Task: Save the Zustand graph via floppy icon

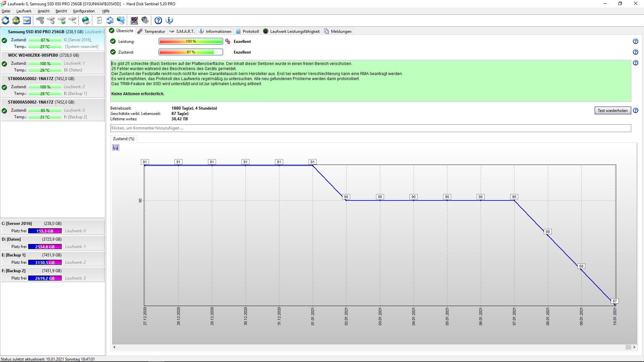Action: pyautogui.click(x=116, y=147)
